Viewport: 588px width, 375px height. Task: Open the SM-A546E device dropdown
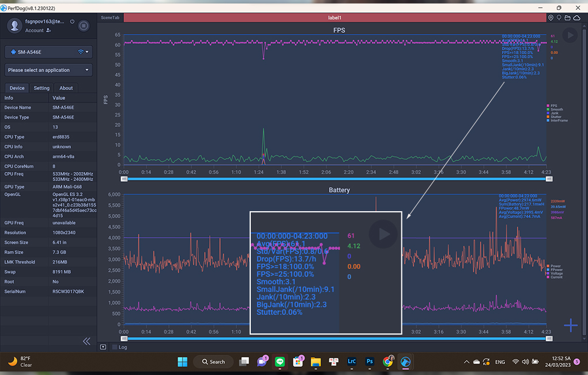[x=48, y=52]
